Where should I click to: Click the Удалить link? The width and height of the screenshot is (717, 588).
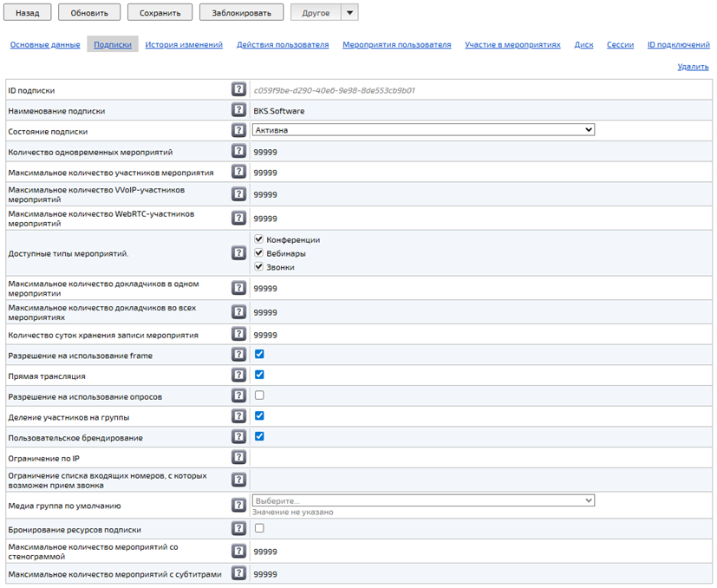point(693,66)
